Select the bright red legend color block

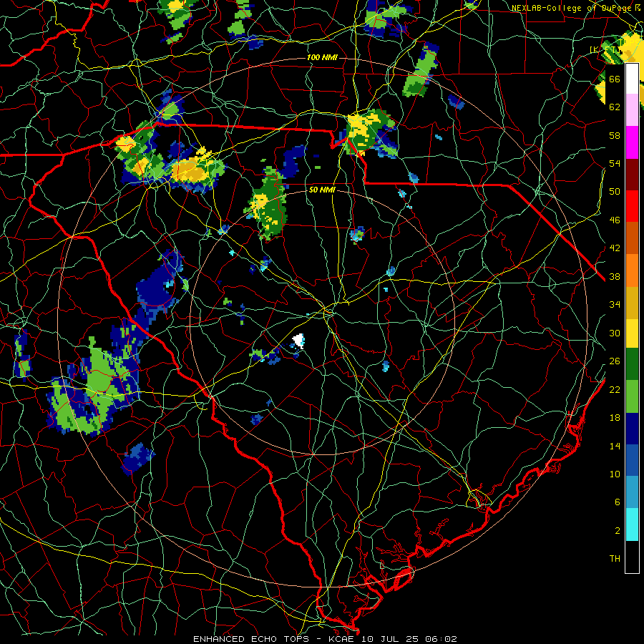tap(632, 206)
